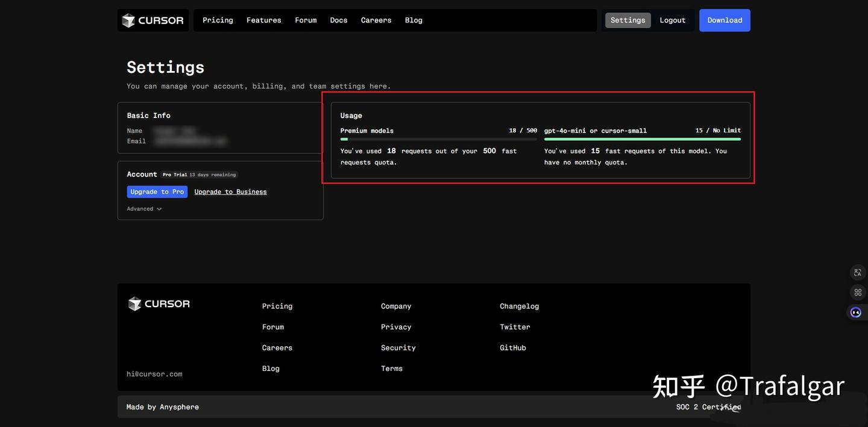Open the Pricing page from top navigation
This screenshot has width=868, height=427.
click(218, 20)
